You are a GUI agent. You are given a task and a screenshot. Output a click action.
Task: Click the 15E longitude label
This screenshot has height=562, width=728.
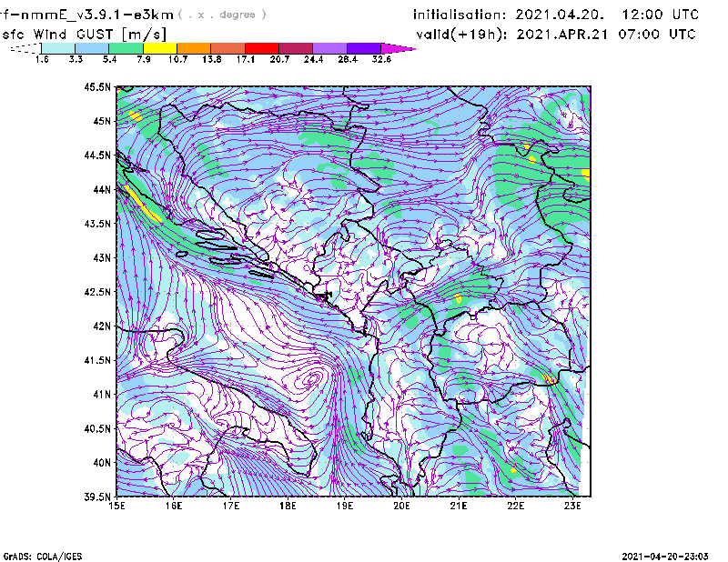pyautogui.click(x=116, y=506)
